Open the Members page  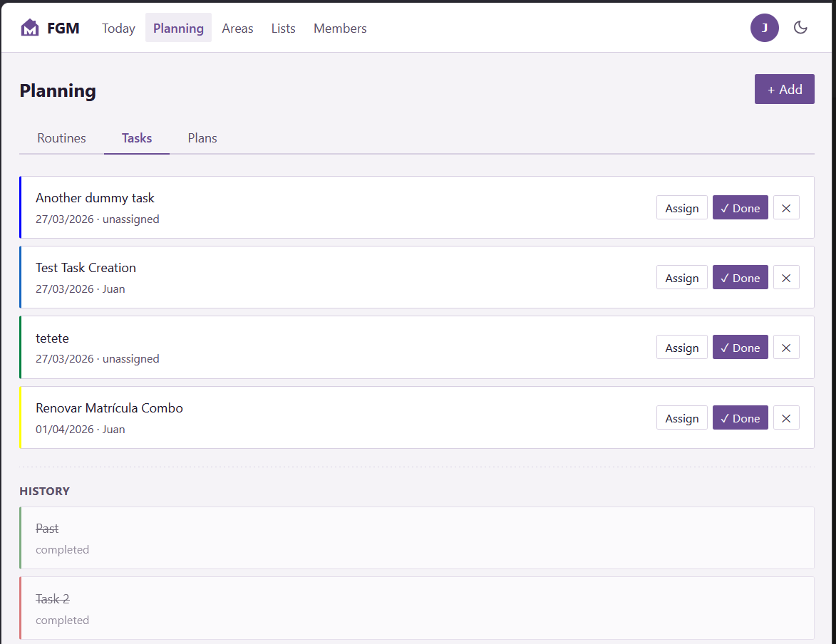[x=340, y=28]
